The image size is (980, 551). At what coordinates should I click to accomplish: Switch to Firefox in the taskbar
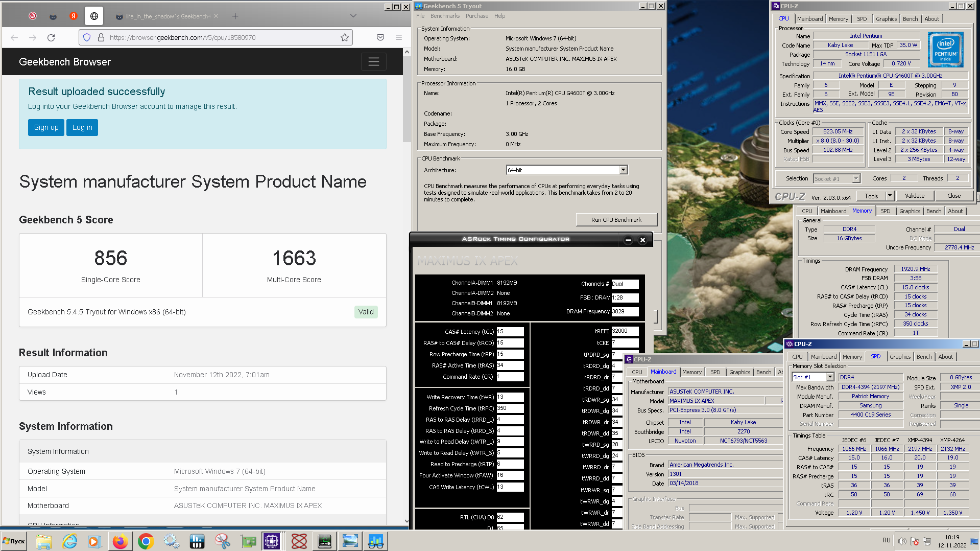point(120,541)
